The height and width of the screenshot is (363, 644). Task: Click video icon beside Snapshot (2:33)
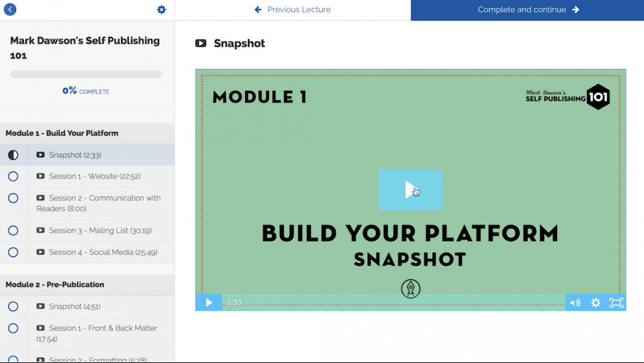pos(40,155)
